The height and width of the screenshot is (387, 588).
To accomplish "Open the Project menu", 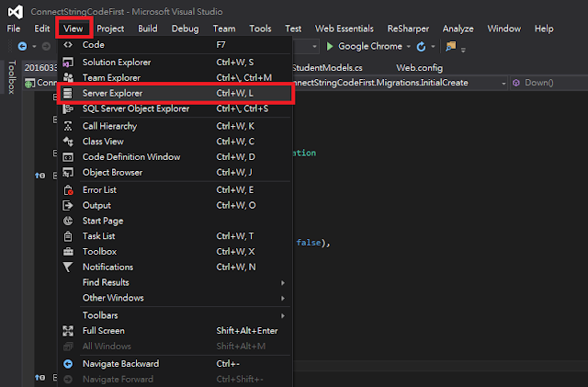I will coord(110,28).
